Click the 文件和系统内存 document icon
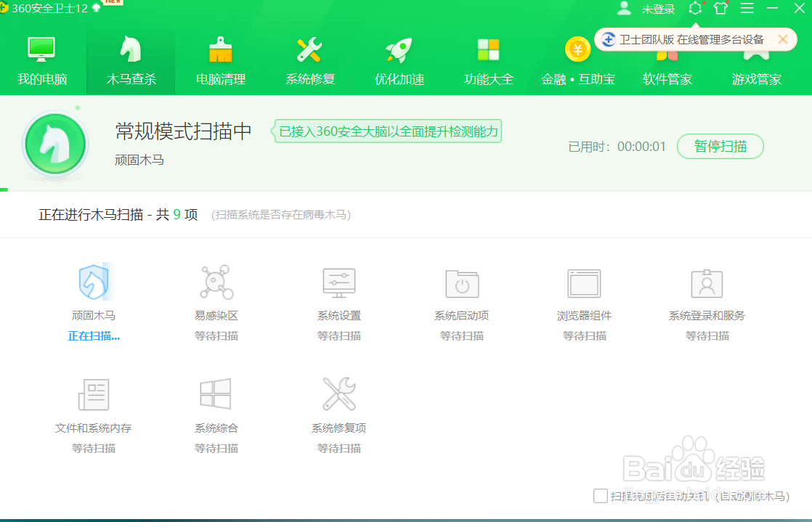Viewport: 812px width, 522px height. (x=94, y=394)
